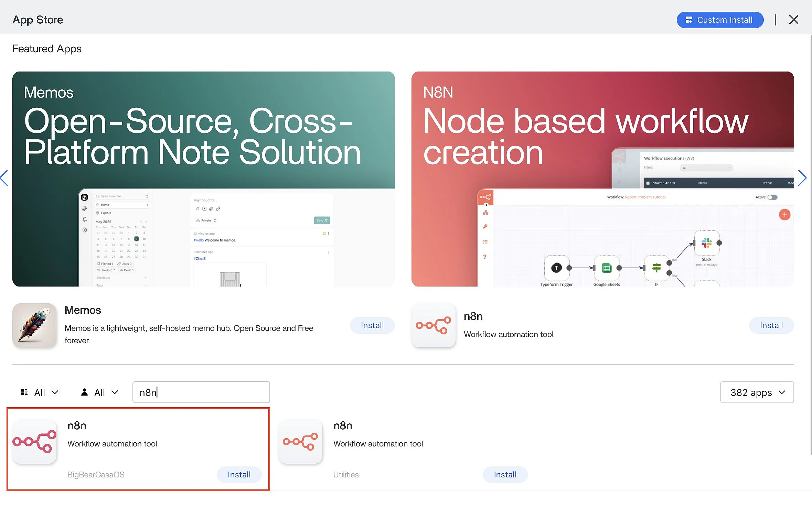Click the person icon beside All

(x=84, y=392)
